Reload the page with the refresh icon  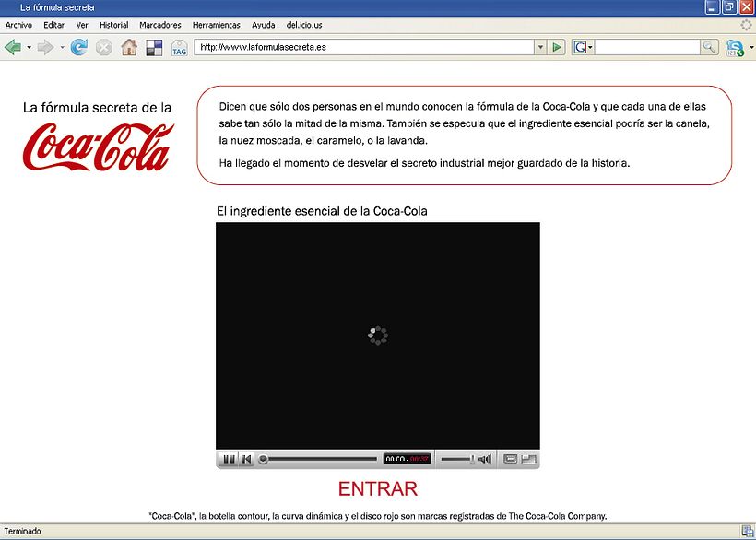(78, 47)
